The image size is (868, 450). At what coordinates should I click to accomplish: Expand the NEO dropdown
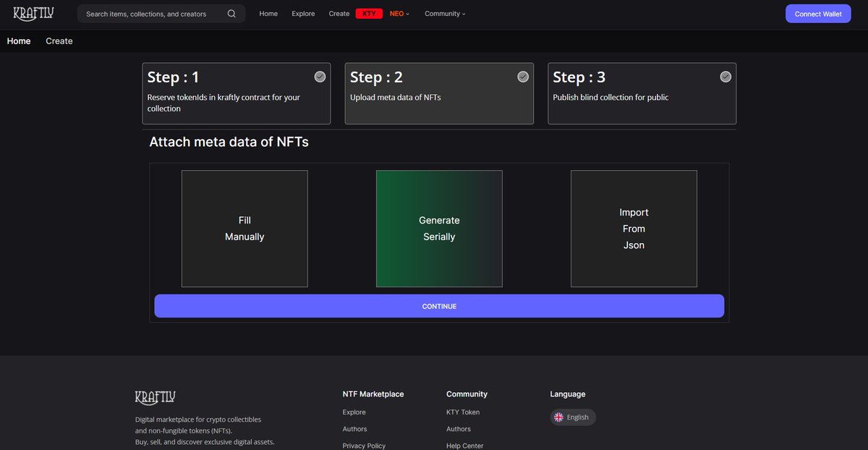399,14
